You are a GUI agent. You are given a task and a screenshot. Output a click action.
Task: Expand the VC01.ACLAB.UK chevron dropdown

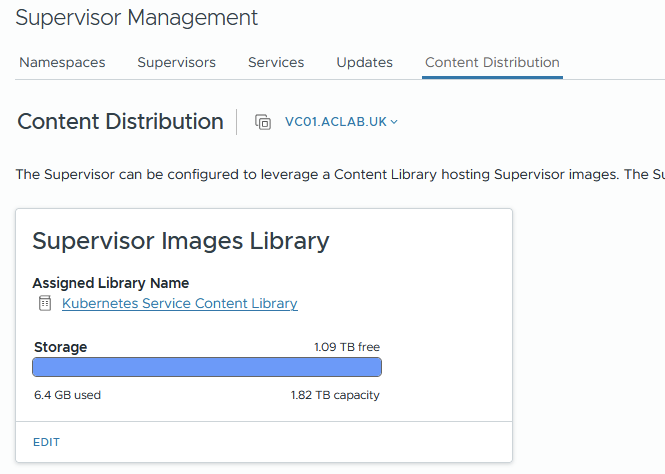tap(394, 122)
